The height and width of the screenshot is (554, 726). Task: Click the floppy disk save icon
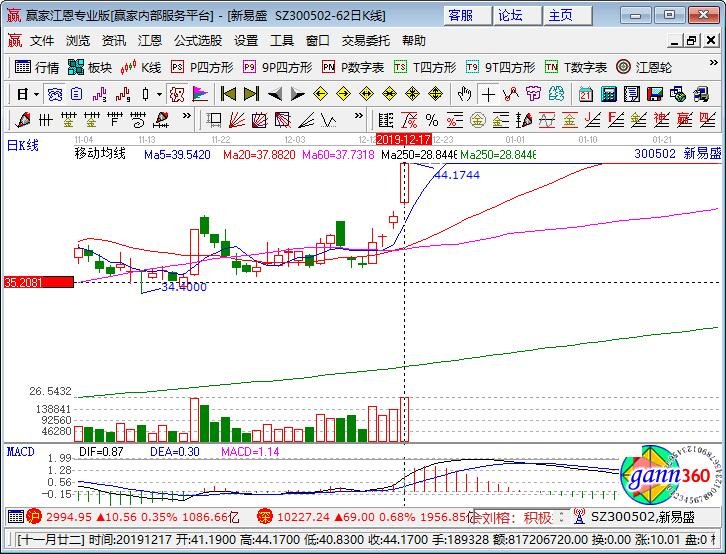click(655, 95)
